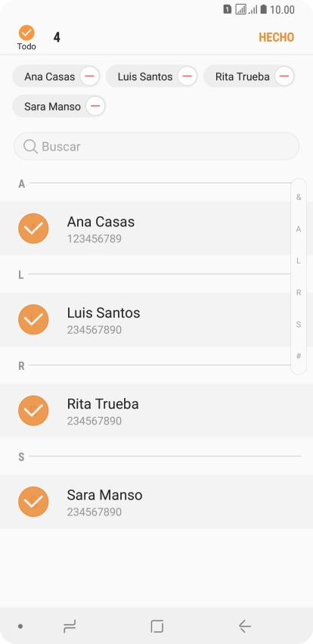Remove Sara Manso chip with minus icon

pyautogui.click(x=95, y=107)
